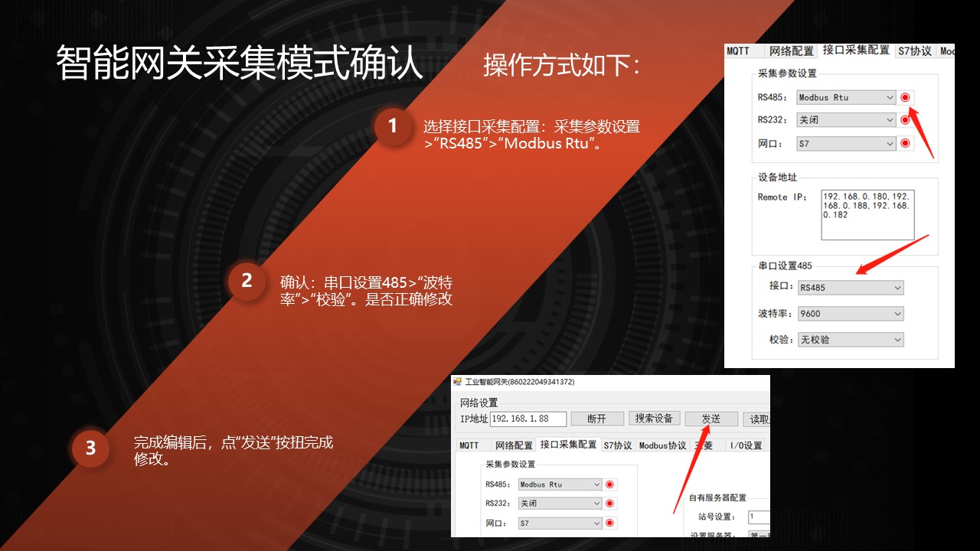
Task: Open Modbus协议 tab in lower gateway window
Action: pos(663,445)
